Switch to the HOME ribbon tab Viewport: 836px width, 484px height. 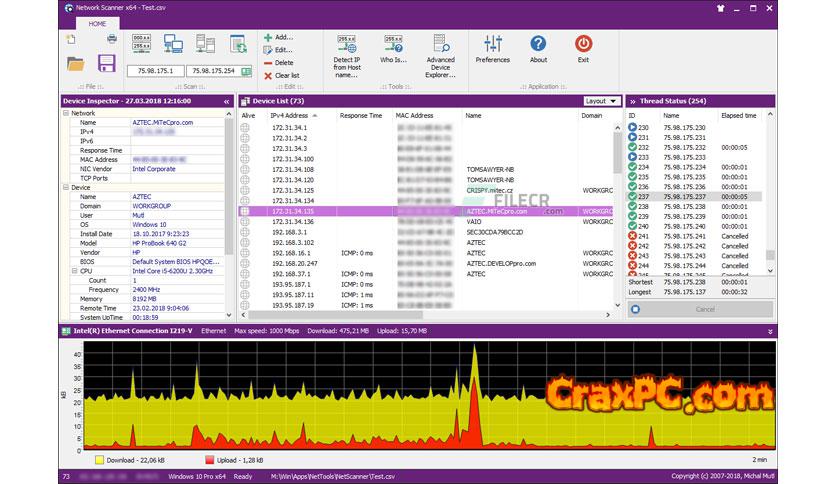click(x=96, y=22)
